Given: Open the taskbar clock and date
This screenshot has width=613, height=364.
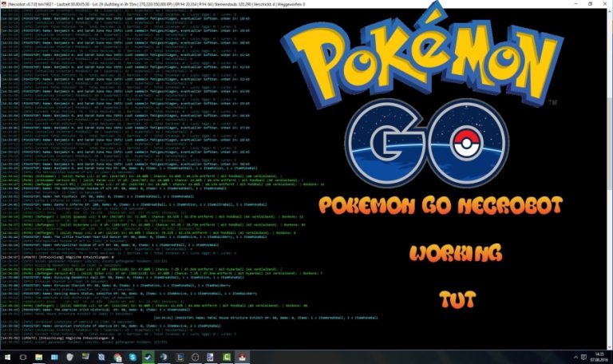Looking at the screenshot, I should coord(599,357).
